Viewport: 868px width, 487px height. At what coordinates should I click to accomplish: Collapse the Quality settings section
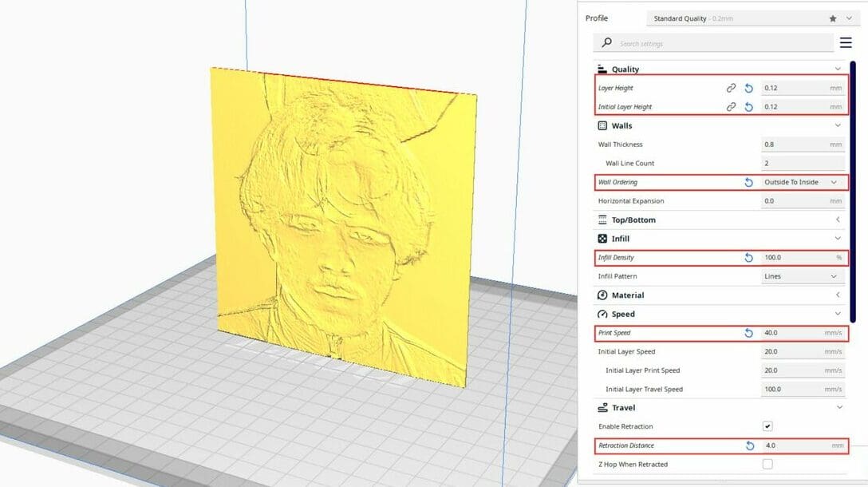point(838,69)
